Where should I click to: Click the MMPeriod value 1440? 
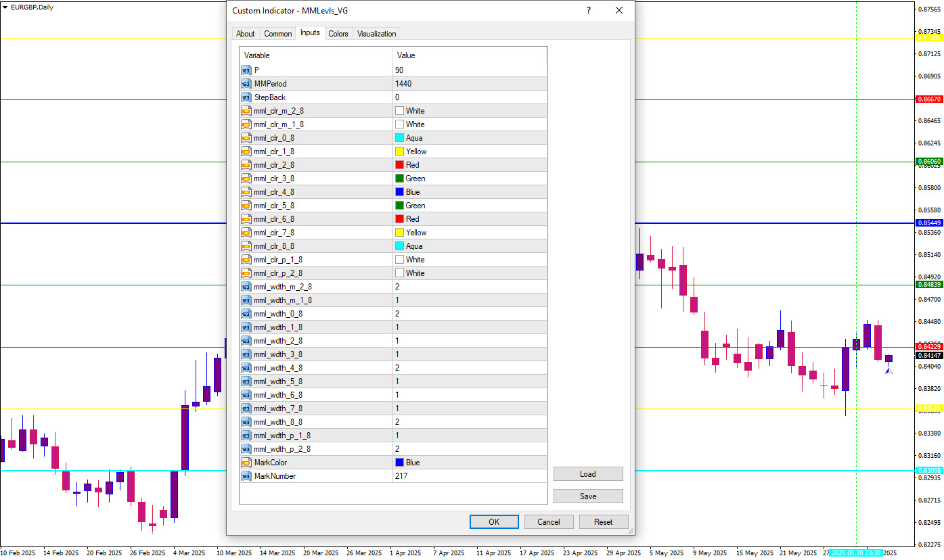[x=403, y=84]
